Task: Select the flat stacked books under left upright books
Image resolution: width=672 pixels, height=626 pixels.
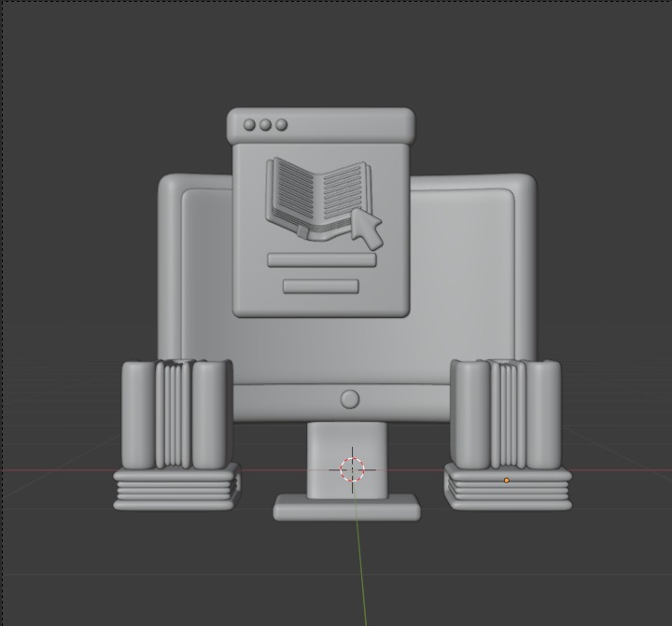Action: pyautogui.click(x=176, y=487)
